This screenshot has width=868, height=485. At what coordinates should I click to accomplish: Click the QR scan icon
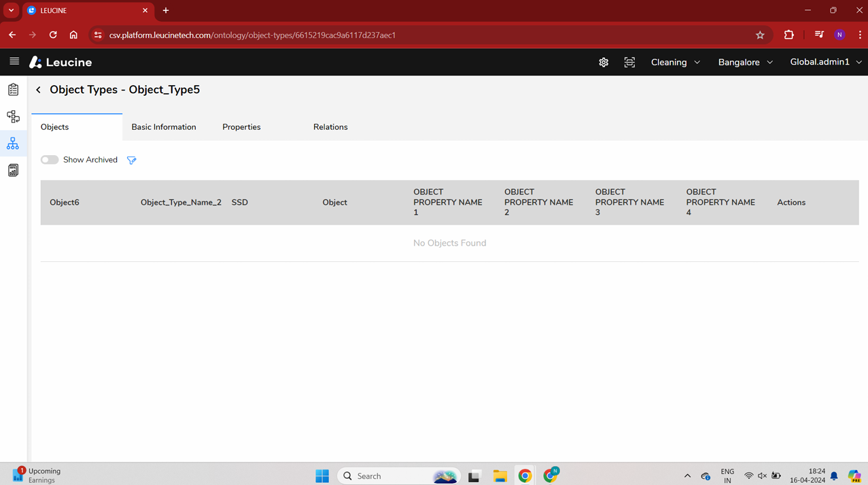tap(629, 62)
